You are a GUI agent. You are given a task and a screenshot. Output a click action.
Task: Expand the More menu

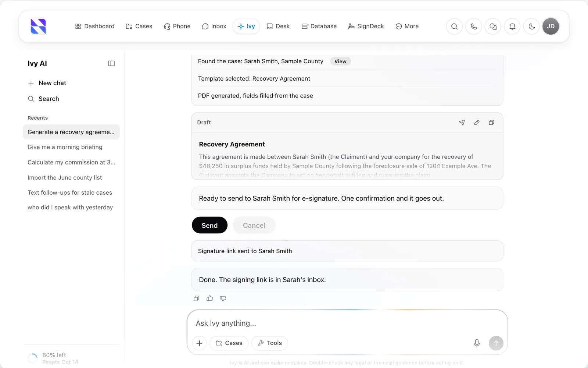click(x=407, y=26)
